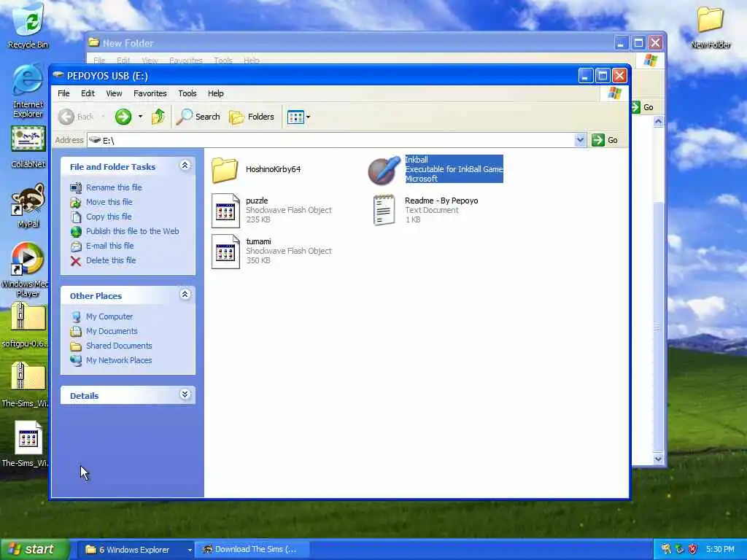This screenshot has height=560, width=747.
Task: Click scroll up arrow in New Folder window
Action: (658, 122)
